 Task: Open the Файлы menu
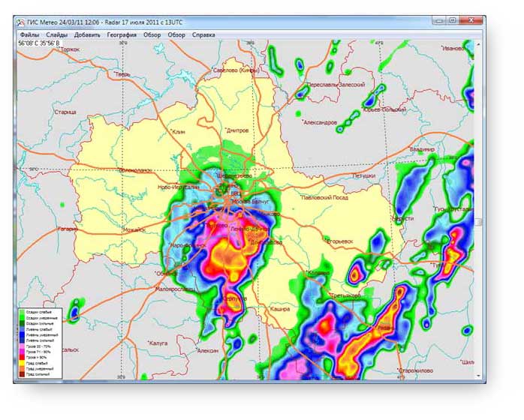(30, 34)
